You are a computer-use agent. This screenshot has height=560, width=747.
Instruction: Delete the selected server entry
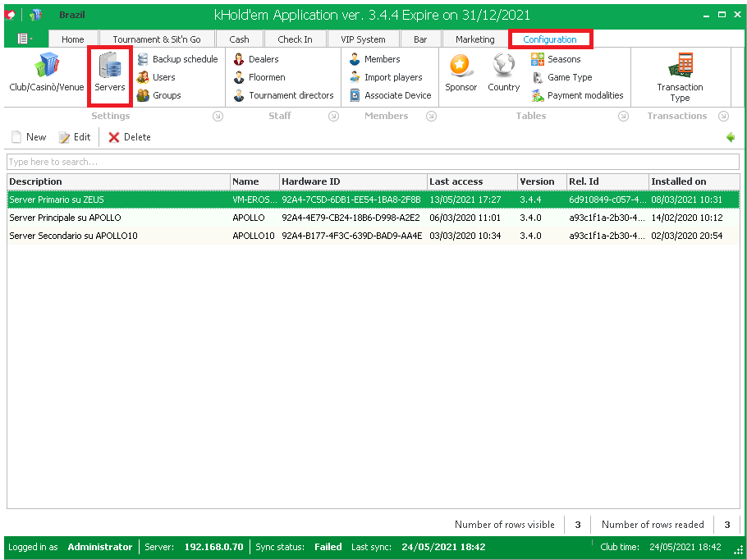tap(129, 137)
